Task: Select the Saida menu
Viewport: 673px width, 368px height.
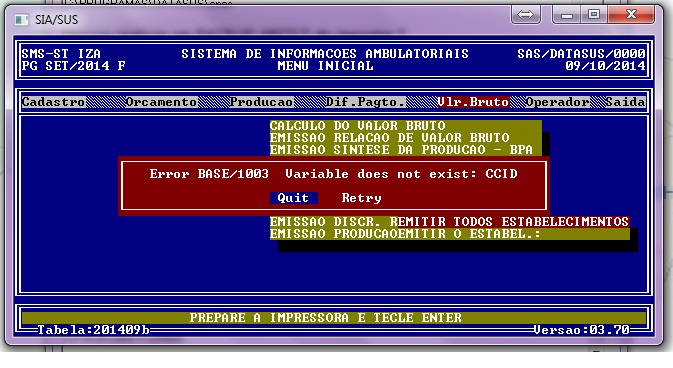Action: click(x=625, y=102)
